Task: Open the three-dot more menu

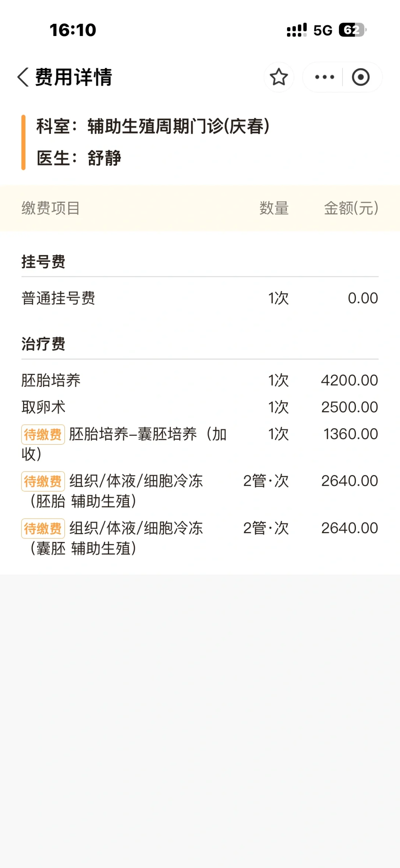Action: coord(324,77)
